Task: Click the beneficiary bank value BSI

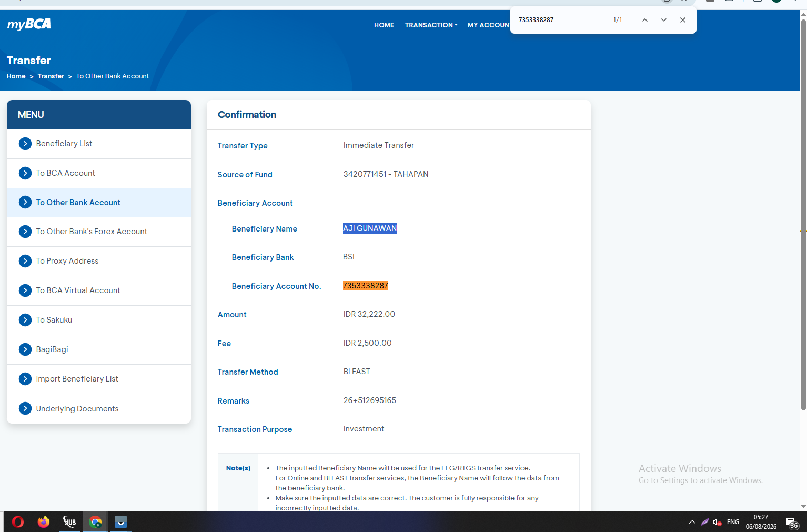Action: pyautogui.click(x=349, y=257)
